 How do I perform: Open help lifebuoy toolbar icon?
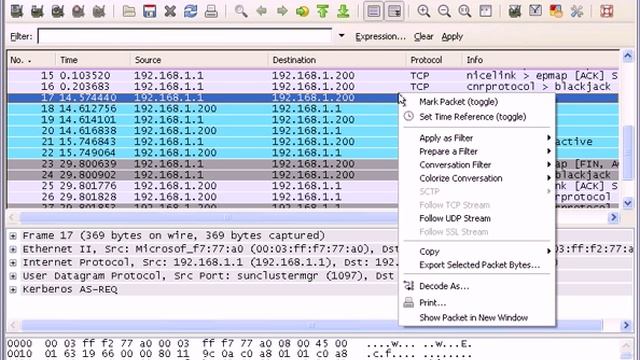coord(607,11)
